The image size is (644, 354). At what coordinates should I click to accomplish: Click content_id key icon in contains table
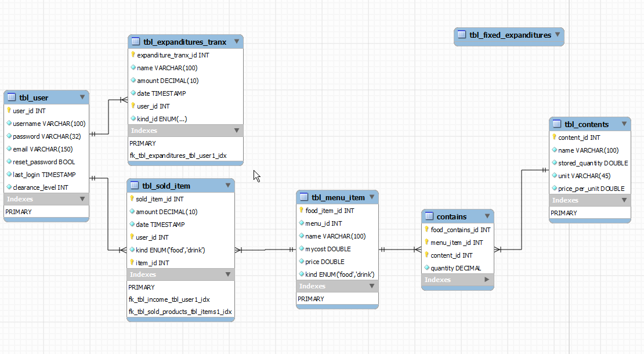427,255
